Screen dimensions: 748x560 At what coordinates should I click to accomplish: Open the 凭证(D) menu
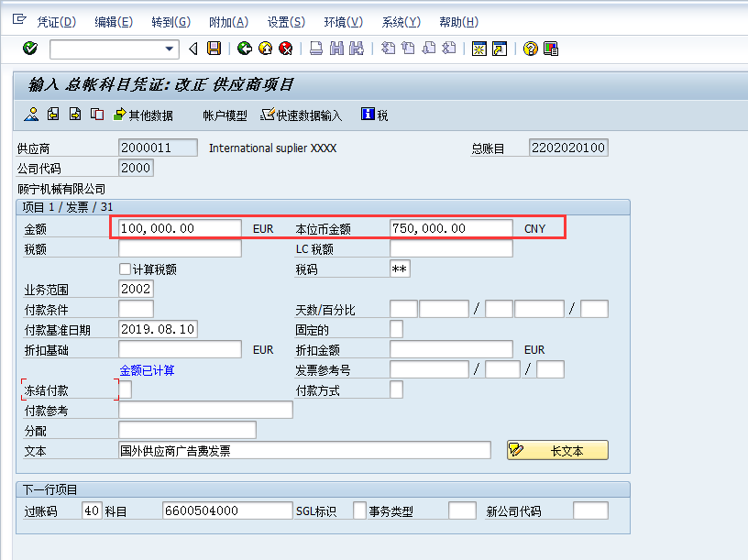(x=56, y=22)
